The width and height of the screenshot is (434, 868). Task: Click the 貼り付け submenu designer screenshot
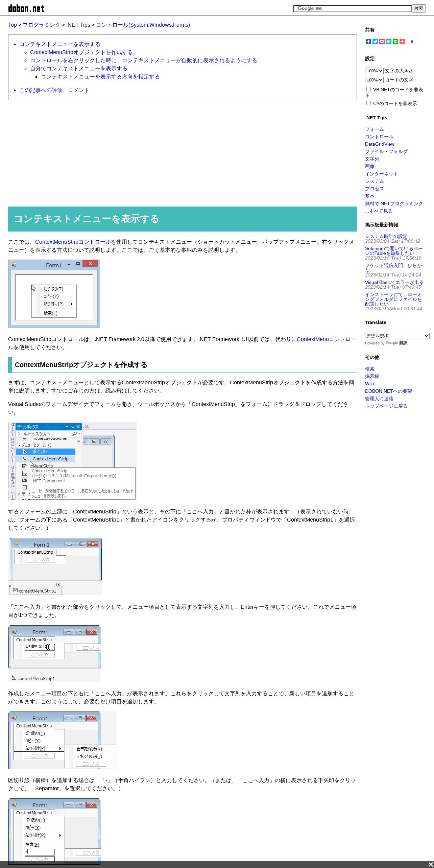[x=62, y=740]
